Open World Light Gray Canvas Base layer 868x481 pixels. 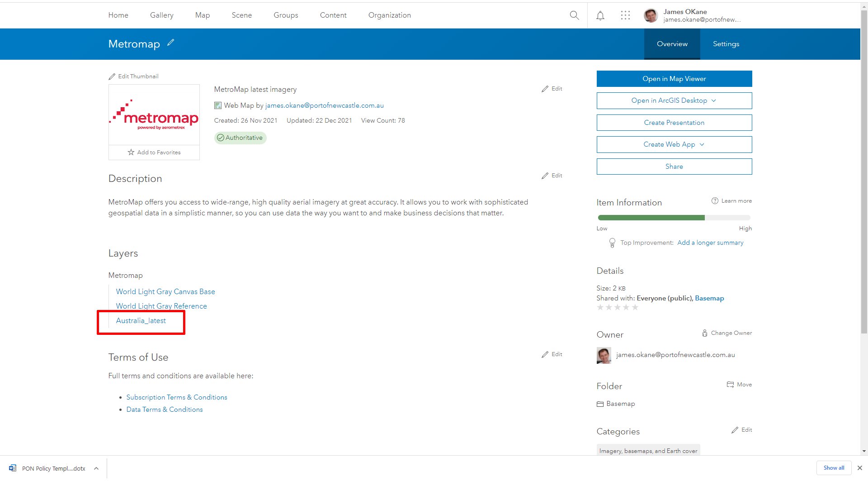[165, 292]
